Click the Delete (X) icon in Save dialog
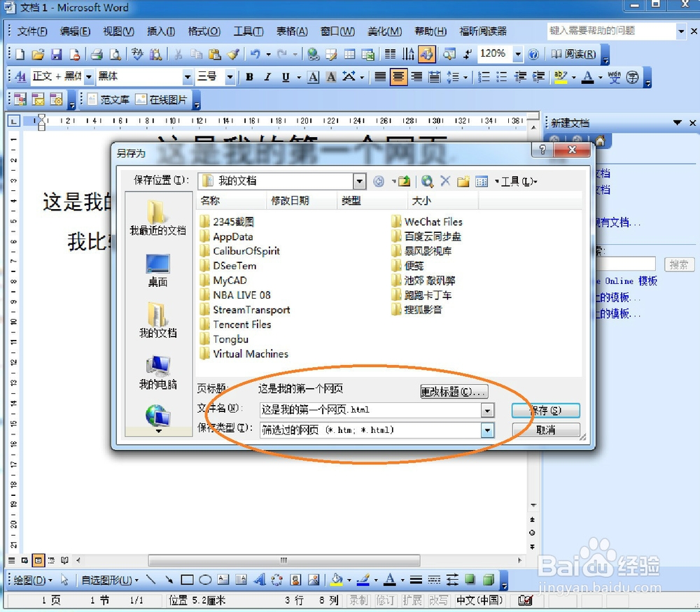Screen dimensions: 700x612 point(447,181)
